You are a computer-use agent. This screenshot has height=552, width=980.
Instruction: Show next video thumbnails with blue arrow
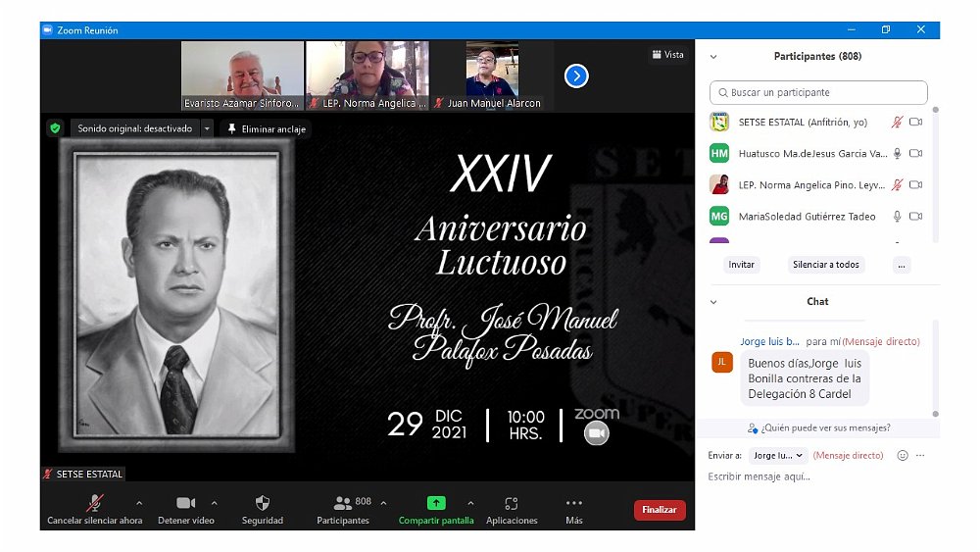(x=576, y=75)
